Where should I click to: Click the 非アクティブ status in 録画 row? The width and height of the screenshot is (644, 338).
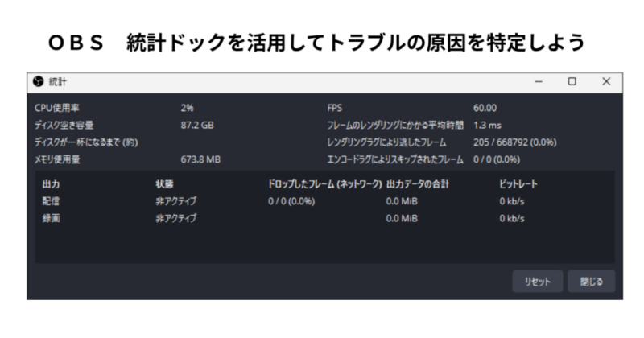(x=175, y=218)
